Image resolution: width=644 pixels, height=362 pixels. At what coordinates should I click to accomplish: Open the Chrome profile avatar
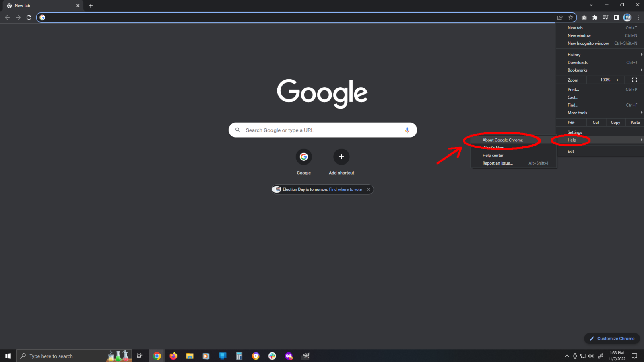(x=627, y=17)
